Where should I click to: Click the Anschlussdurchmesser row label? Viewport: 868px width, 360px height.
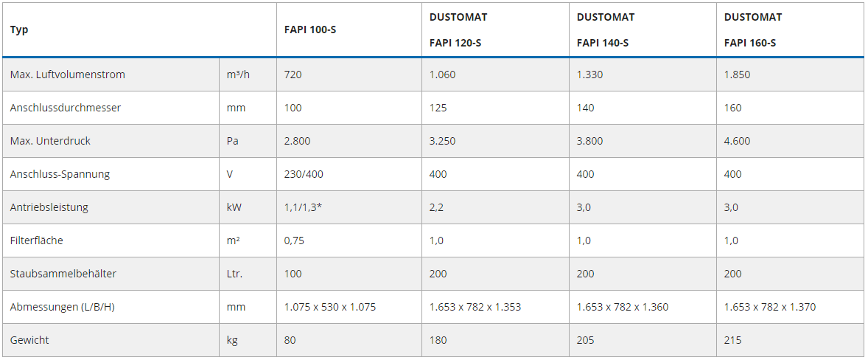pyautogui.click(x=66, y=108)
